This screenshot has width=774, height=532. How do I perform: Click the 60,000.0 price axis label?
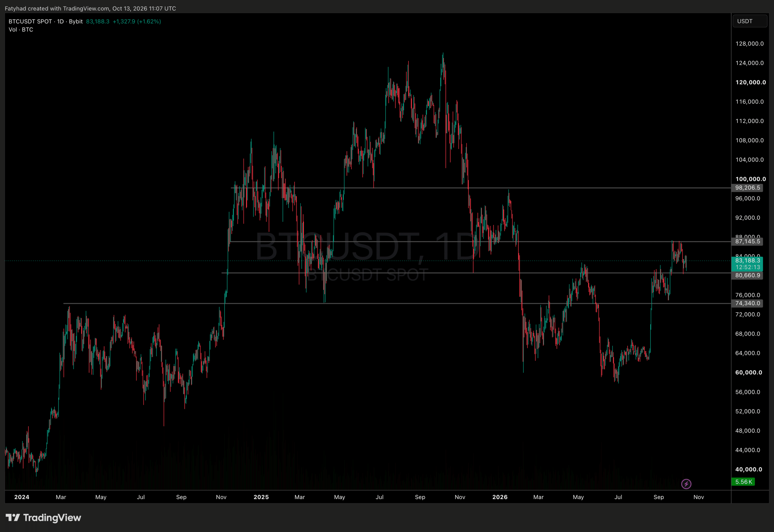(x=748, y=372)
